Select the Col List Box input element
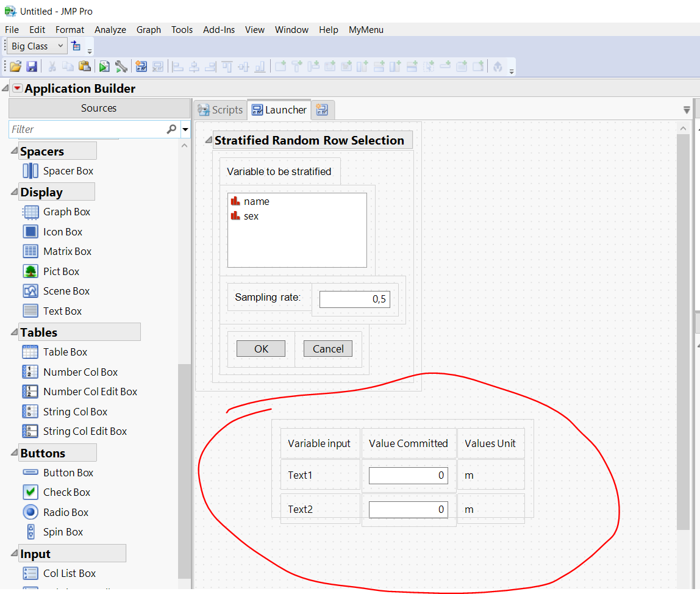700x594 pixels. [x=67, y=573]
